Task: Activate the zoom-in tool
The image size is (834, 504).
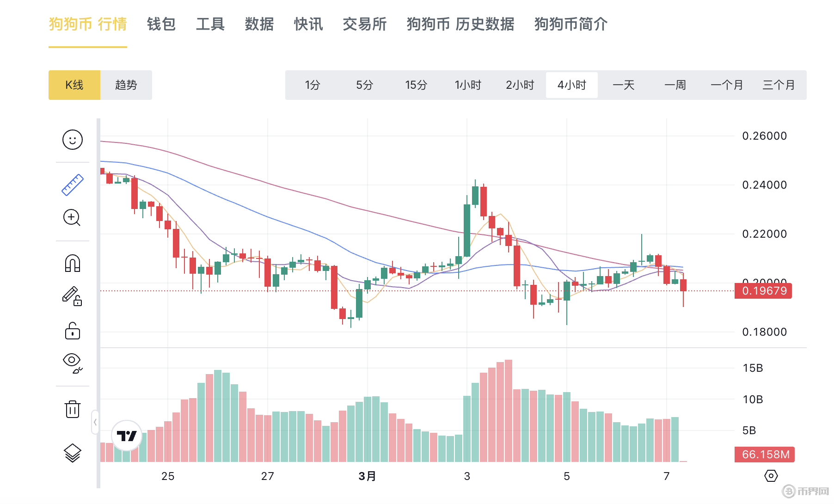Action: tap(72, 218)
